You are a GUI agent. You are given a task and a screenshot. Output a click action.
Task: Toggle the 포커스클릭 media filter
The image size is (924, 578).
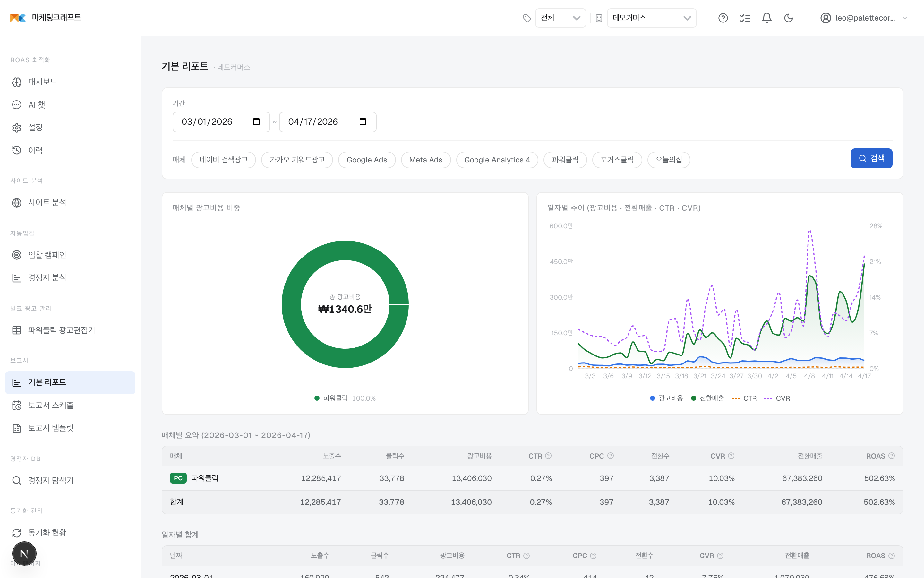click(617, 160)
